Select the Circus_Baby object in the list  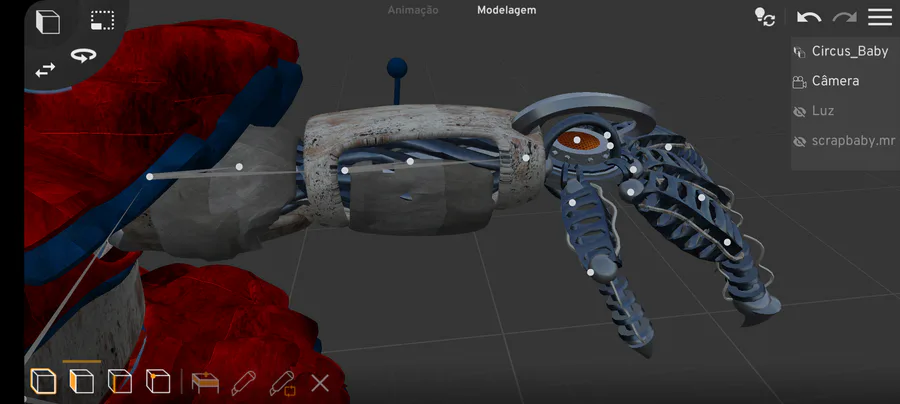coord(849,51)
